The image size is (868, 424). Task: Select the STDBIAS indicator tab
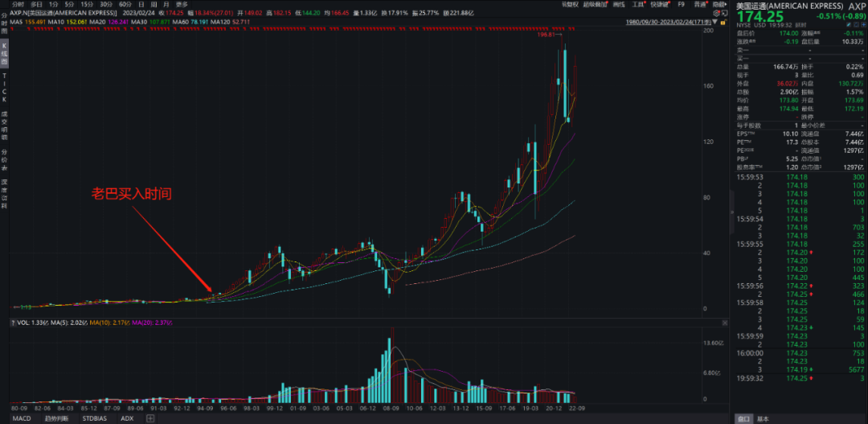95,418
